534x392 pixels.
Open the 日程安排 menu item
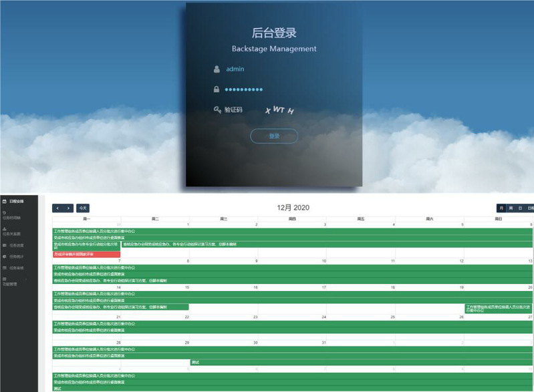point(17,201)
